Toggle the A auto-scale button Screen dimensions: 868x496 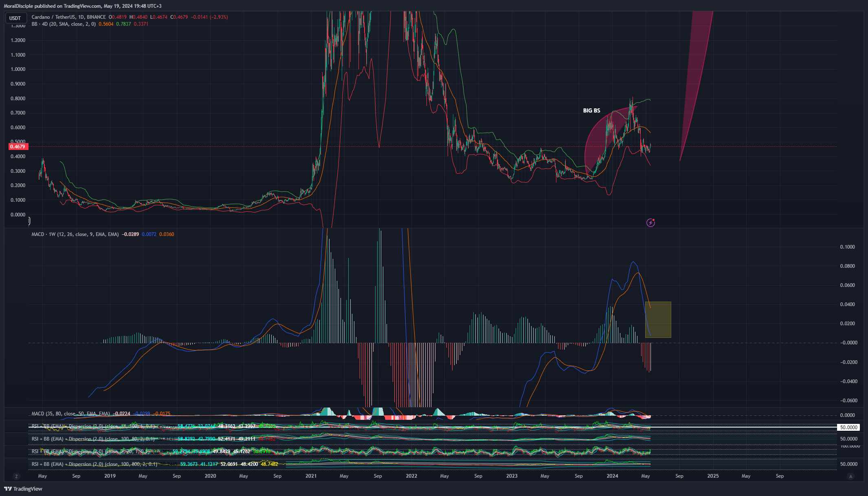[x=850, y=476]
